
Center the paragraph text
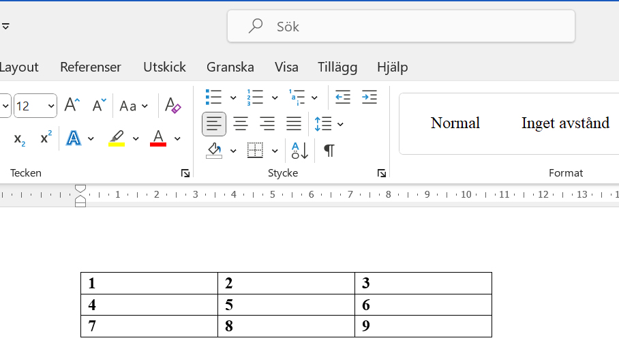[x=241, y=124]
